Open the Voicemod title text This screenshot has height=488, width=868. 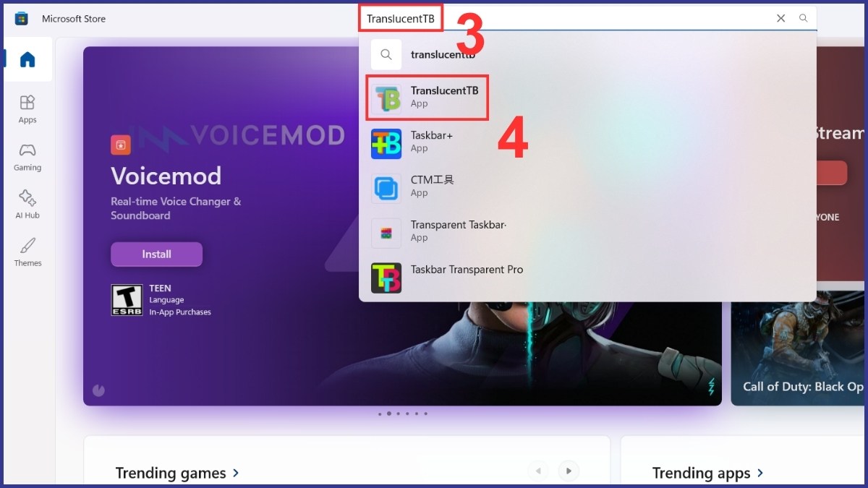point(166,176)
